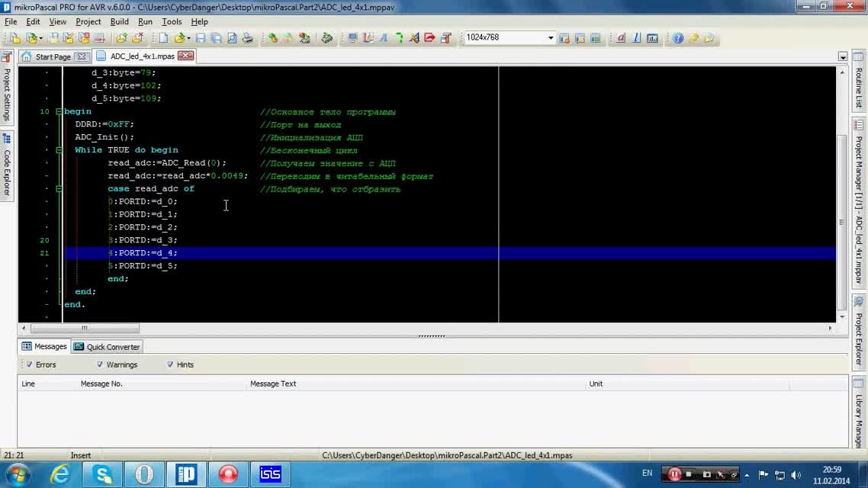This screenshot has width=868, height=488.
Task: Toggle the Hints checkbox
Action: pos(170,364)
